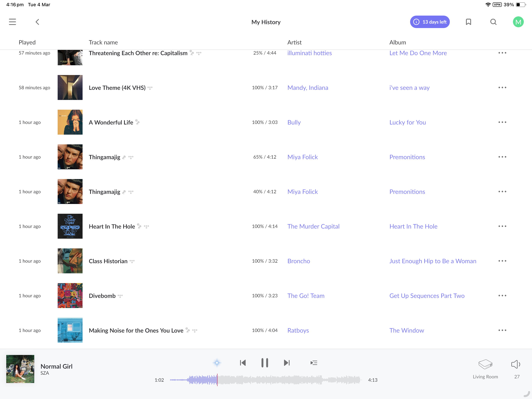Open more options for Class Historian
Viewport: 532px width, 399px height.
(x=502, y=261)
